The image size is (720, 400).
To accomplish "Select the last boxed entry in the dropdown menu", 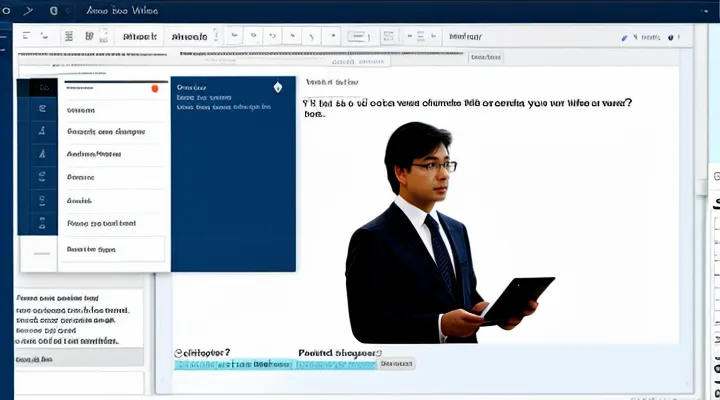I will [x=110, y=248].
